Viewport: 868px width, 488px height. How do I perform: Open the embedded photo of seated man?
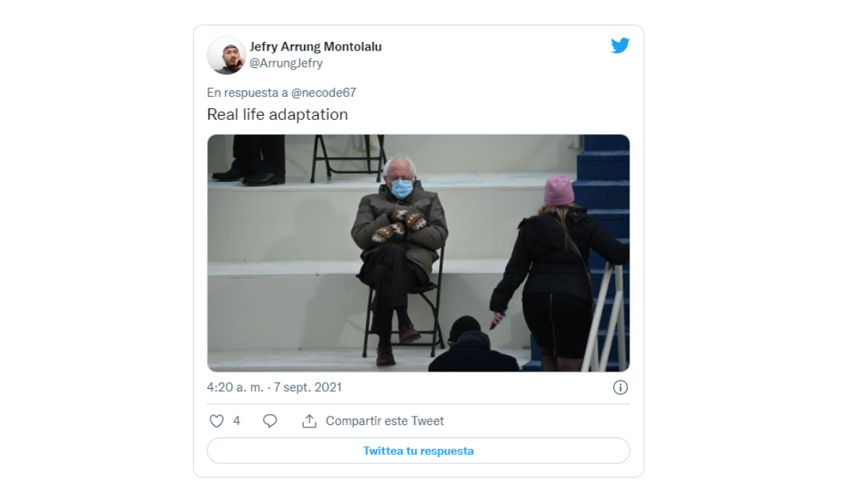pyautogui.click(x=418, y=253)
